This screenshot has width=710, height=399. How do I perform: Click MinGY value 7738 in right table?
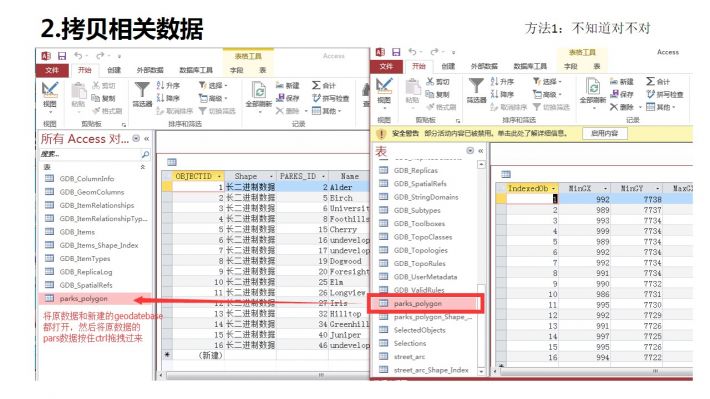click(x=636, y=199)
